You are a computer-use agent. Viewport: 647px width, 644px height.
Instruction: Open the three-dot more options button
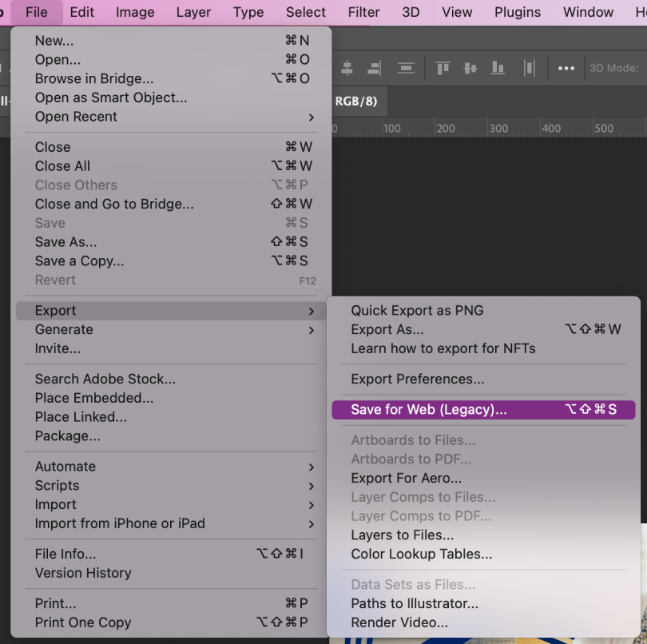[x=566, y=68]
